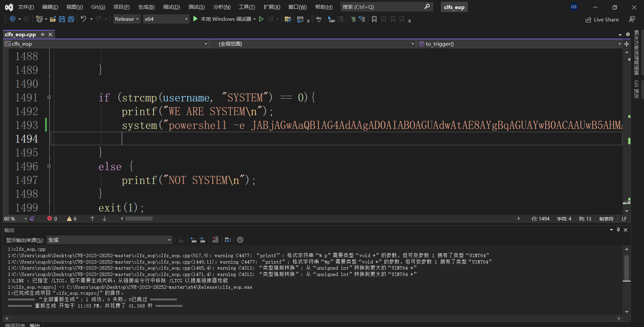This screenshot has height=327, width=644.
Task: Toggle output timestamps with the clock icon
Action: click(x=240, y=240)
